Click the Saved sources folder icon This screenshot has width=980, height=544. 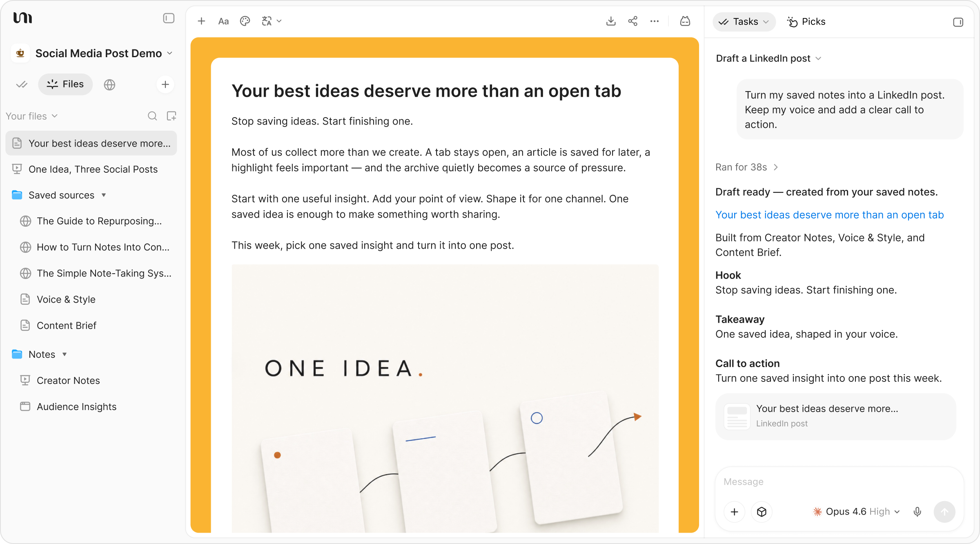(17, 195)
